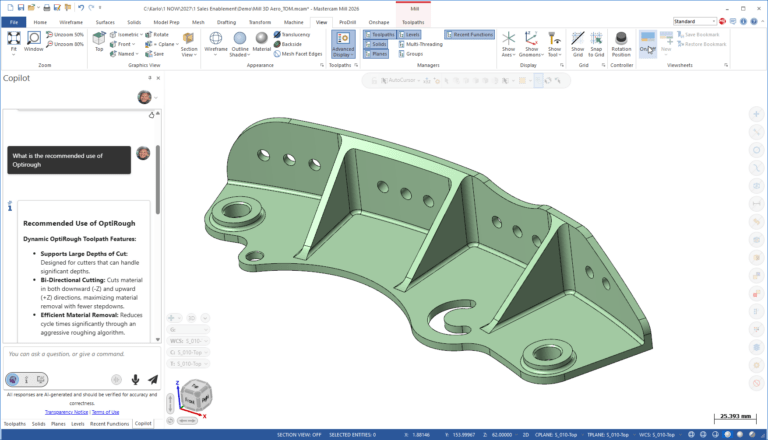Open Rotation Position controller
The width and height of the screenshot is (768, 440).
coord(621,40)
